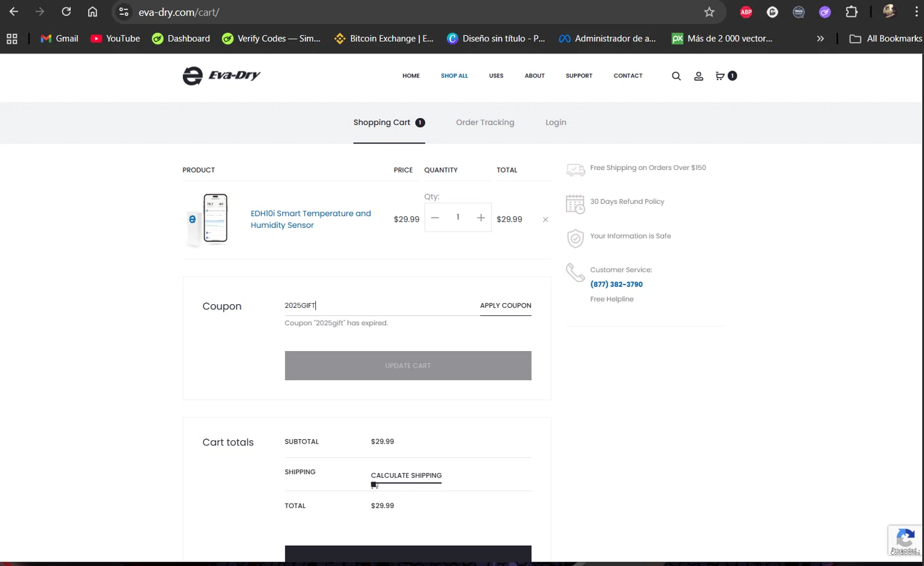This screenshot has height=566, width=924.
Task: Click the EDH10i sensor product thumbnail
Action: [x=208, y=219]
